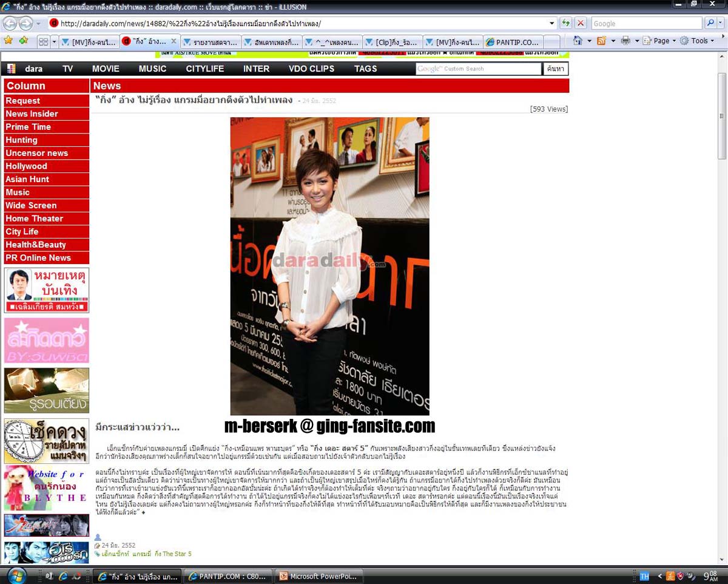Open the Asian Hunt column link

click(47, 179)
